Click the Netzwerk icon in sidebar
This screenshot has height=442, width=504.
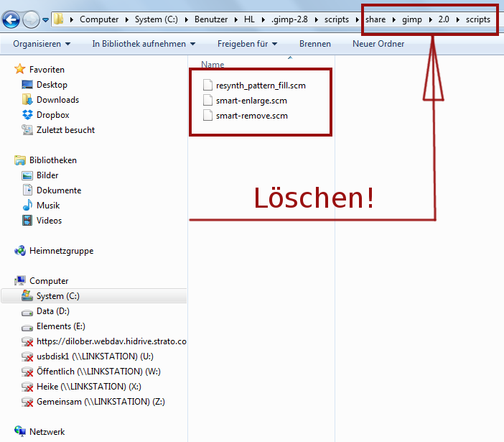click(x=20, y=431)
